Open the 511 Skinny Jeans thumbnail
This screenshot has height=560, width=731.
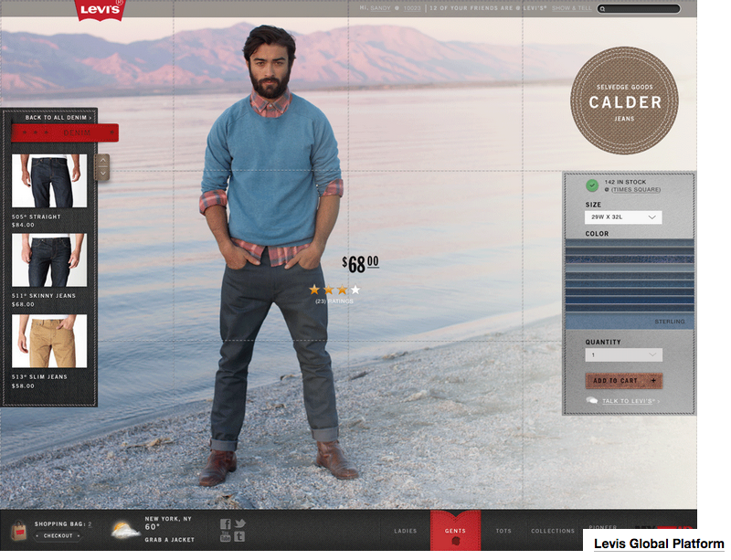click(x=49, y=260)
